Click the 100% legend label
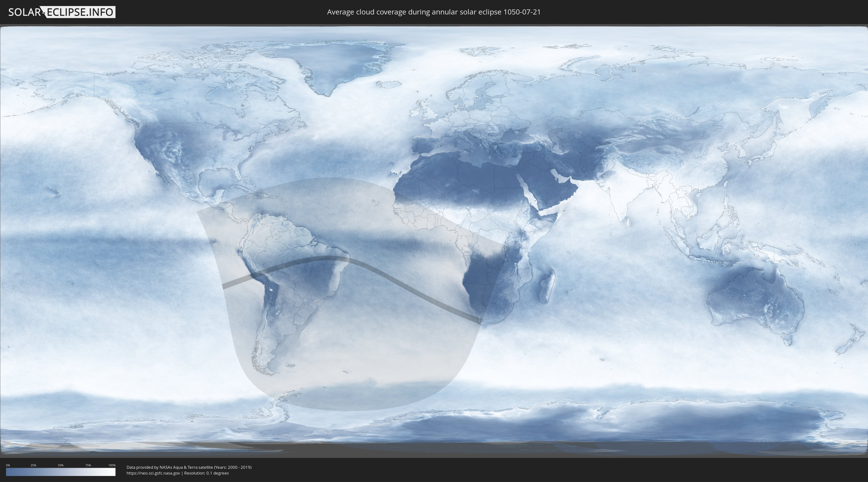Image resolution: width=868 pixels, height=482 pixels. coord(112,465)
